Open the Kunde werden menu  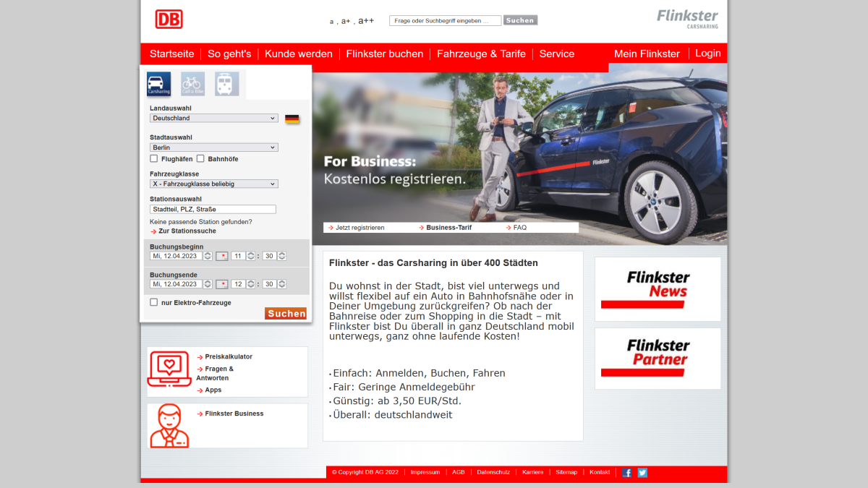tap(299, 53)
